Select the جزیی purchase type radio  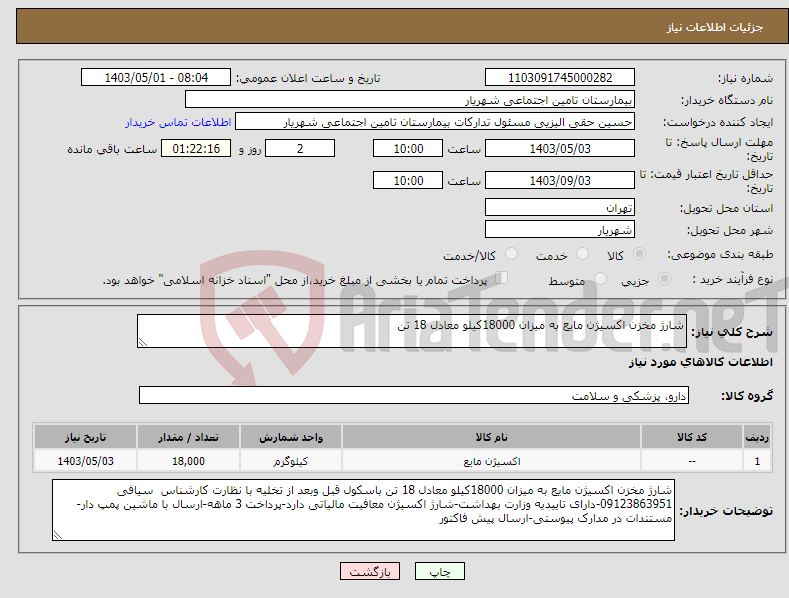pyautogui.click(x=664, y=278)
